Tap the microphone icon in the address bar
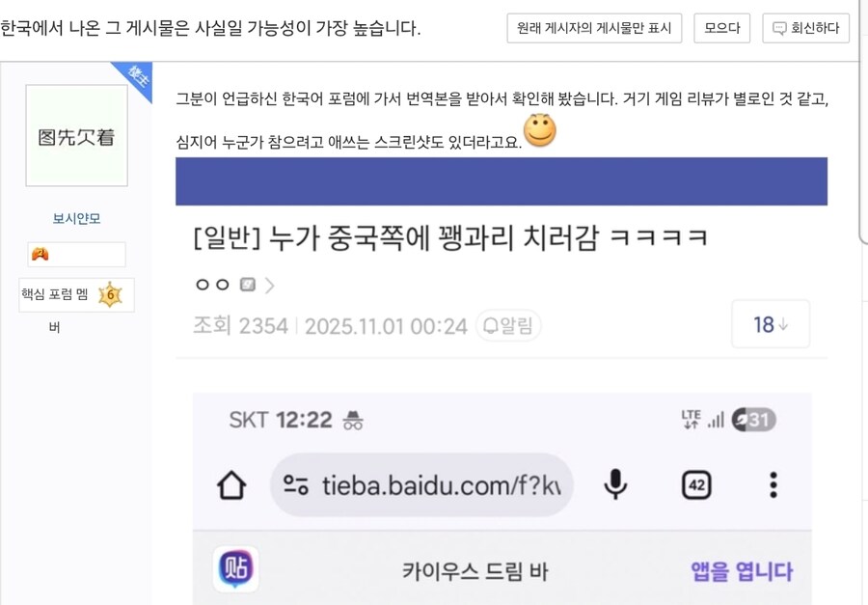The height and width of the screenshot is (605, 868). click(x=615, y=484)
